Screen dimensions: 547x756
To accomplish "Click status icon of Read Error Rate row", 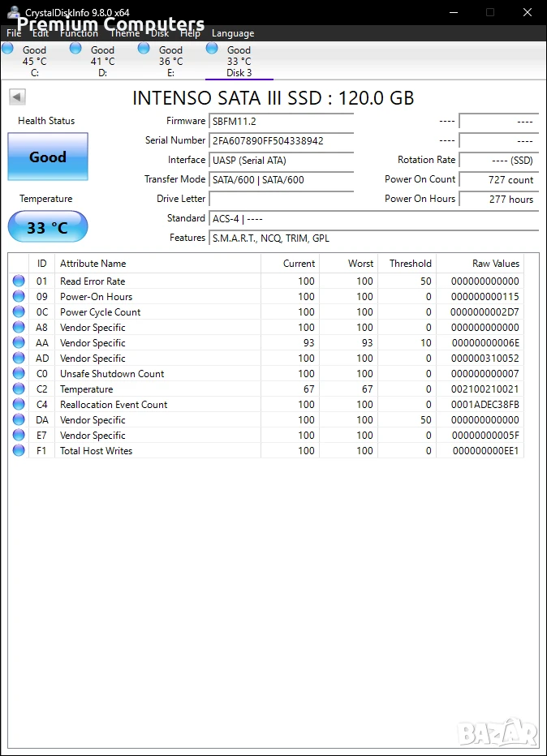I will [19, 281].
